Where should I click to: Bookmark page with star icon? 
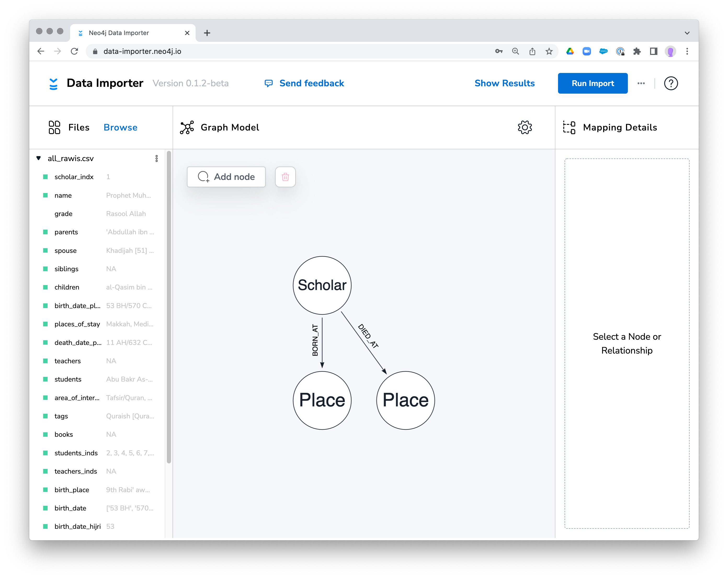pyautogui.click(x=549, y=51)
